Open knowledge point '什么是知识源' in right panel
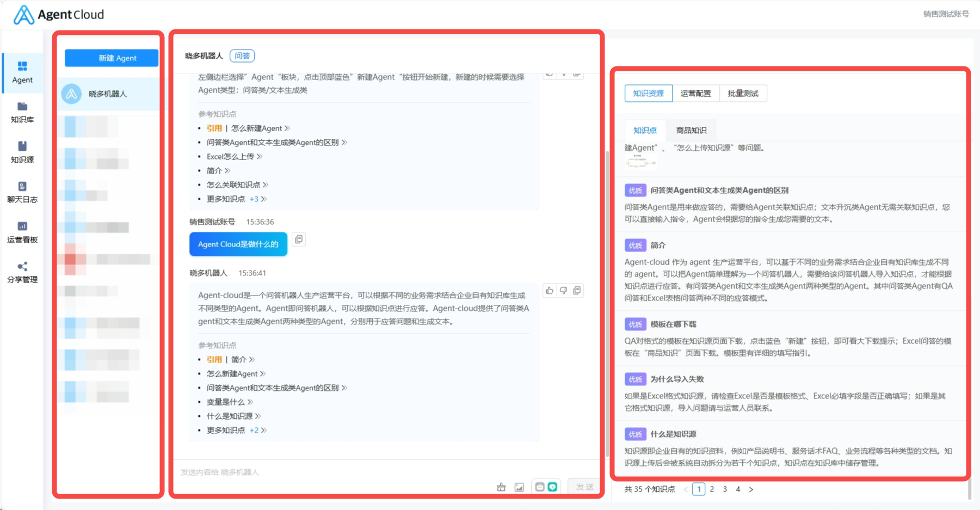This screenshot has width=980, height=510. coord(673,434)
